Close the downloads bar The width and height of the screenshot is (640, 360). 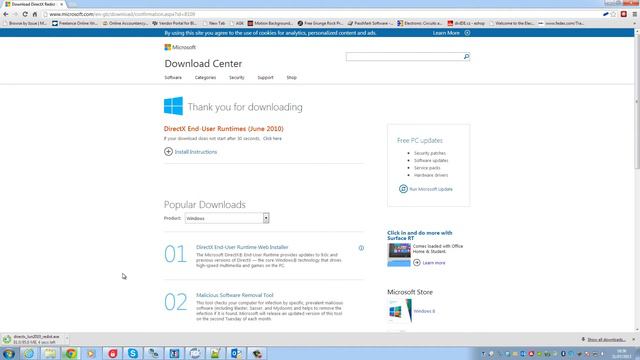coord(634,339)
